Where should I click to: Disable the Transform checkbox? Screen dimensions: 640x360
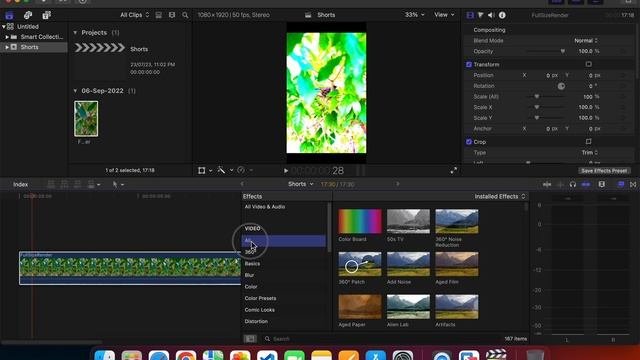coord(469,64)
